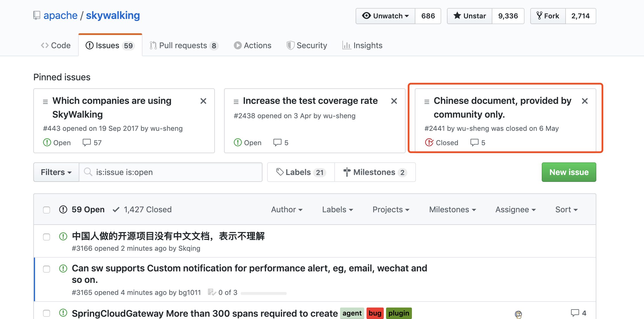Click the red 'bug' label

375,313
